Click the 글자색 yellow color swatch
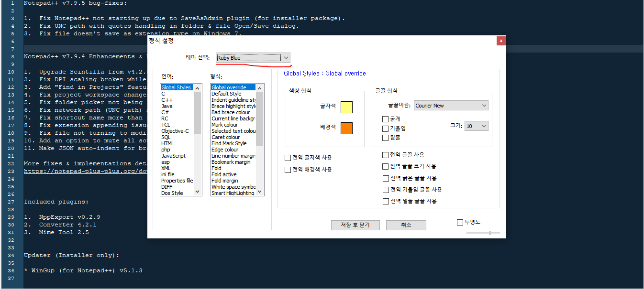The height and width of the screenshot is (290, 644). click(x=346, y=107)
